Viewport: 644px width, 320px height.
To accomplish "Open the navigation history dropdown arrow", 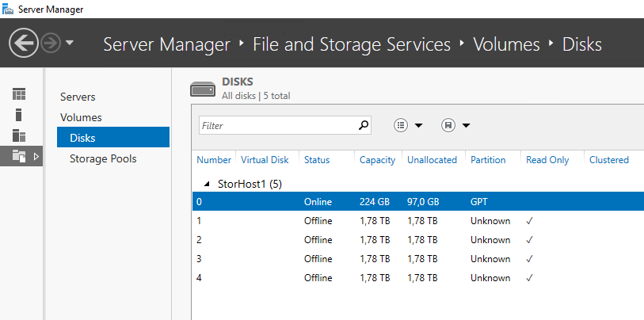I will point(70,42).
